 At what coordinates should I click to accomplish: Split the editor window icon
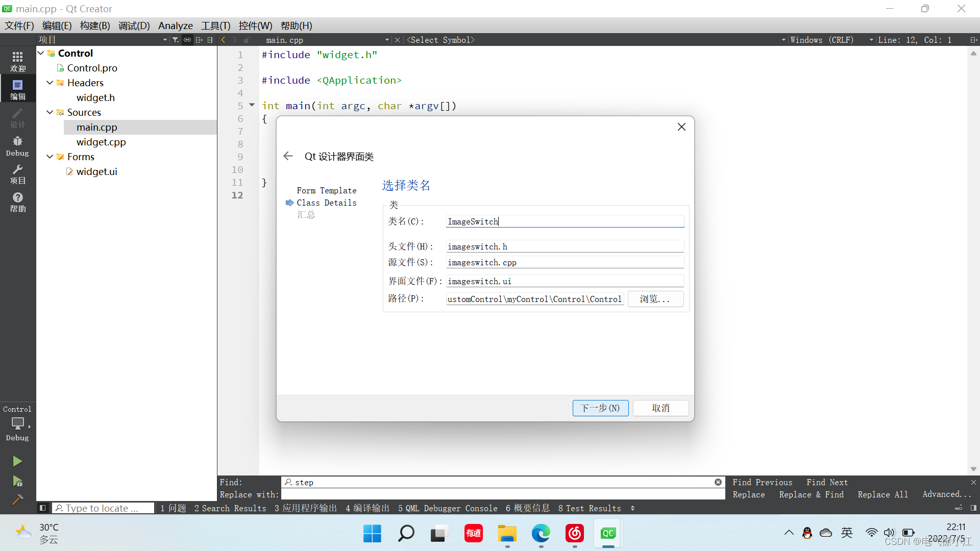(973, 40)
